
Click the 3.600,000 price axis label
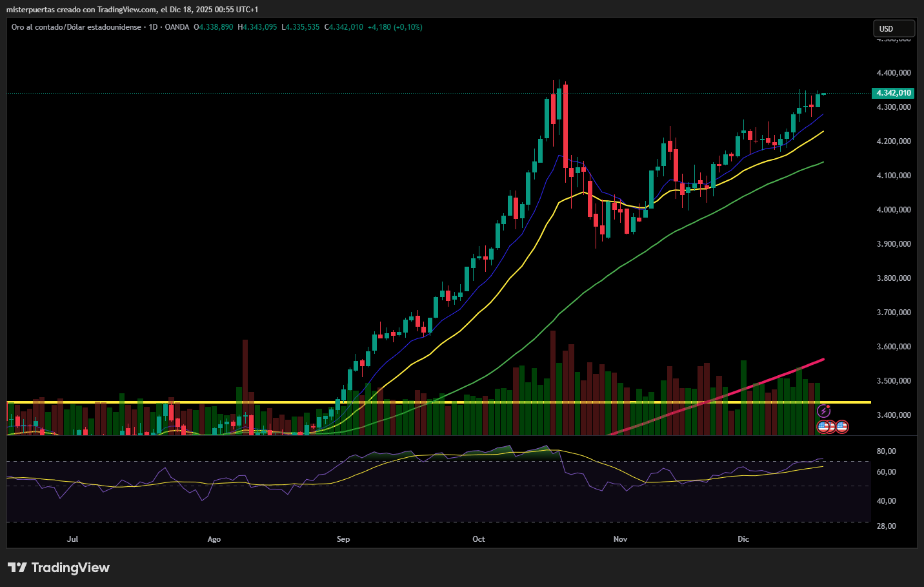(x=894, y=347)
